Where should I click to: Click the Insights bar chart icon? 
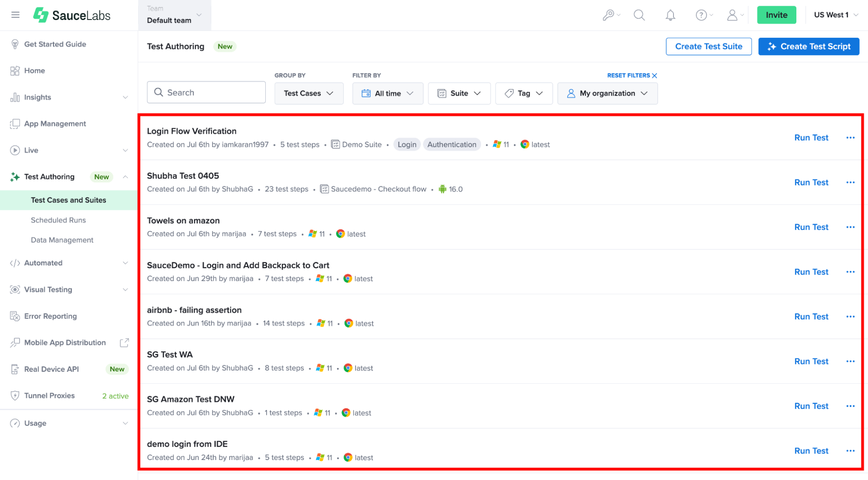pyautogui.click(x=15, y=97)
